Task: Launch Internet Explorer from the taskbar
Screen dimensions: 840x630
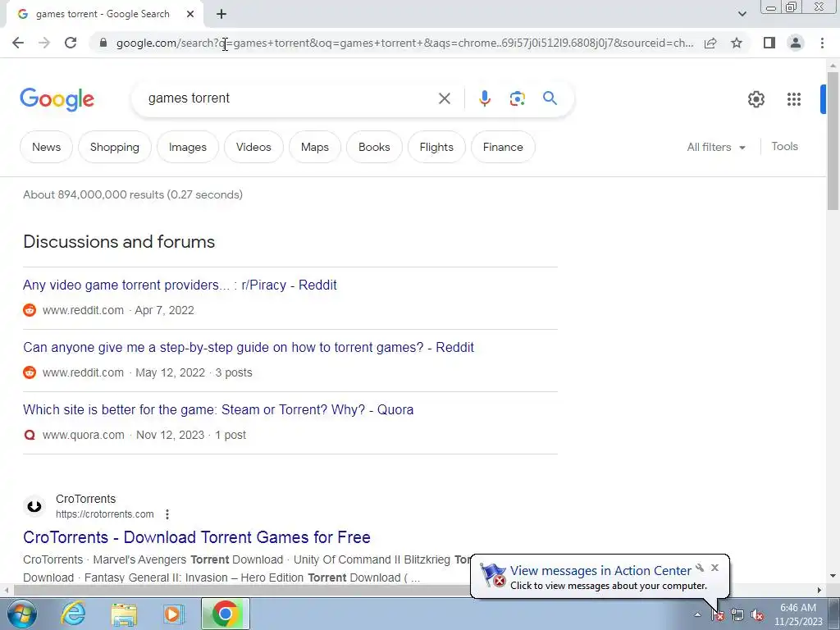Action: point(73,614)
